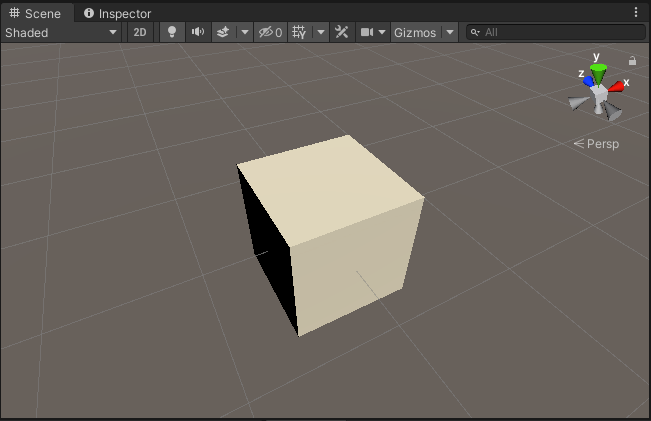Open the Gizmos dropdown arrow

coord(450,32)
